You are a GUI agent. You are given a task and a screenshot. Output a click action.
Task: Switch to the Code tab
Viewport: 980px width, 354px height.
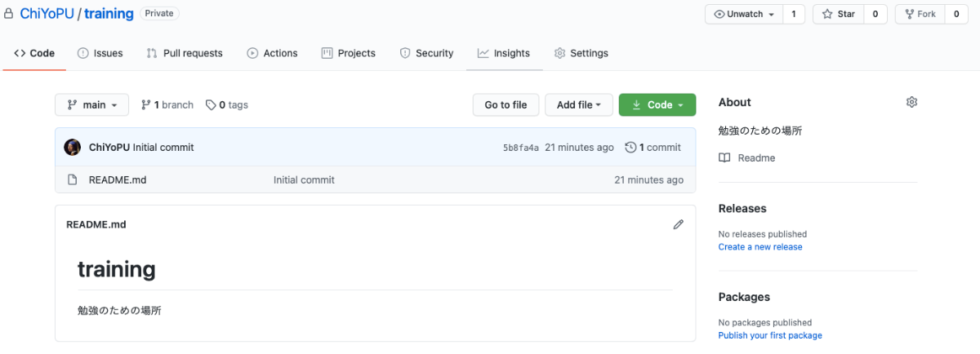34,53
